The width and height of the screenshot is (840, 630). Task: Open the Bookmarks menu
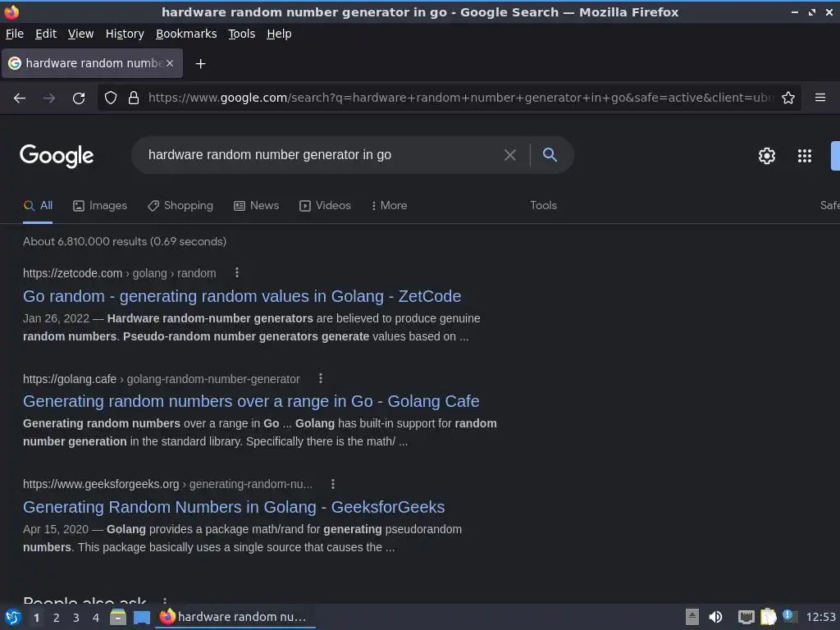[x=186, y=34]
